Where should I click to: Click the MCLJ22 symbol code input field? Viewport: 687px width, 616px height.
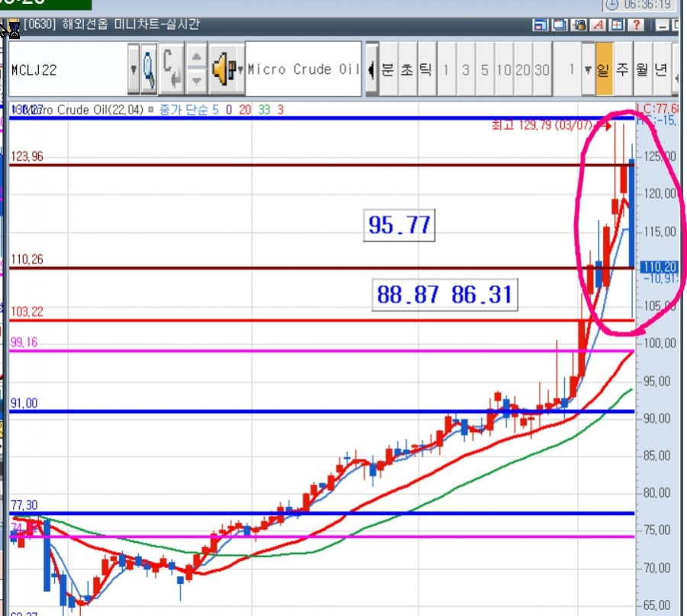[x=69, y=69]
